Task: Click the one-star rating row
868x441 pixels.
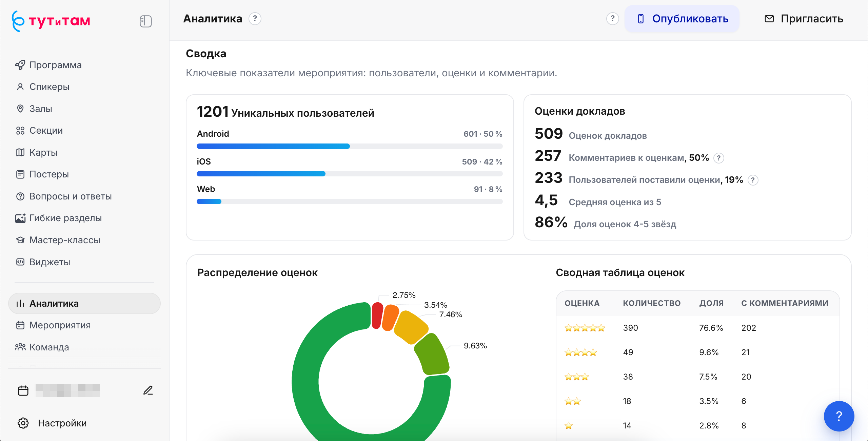Action: pyautogui.click(x=698, y=426)
